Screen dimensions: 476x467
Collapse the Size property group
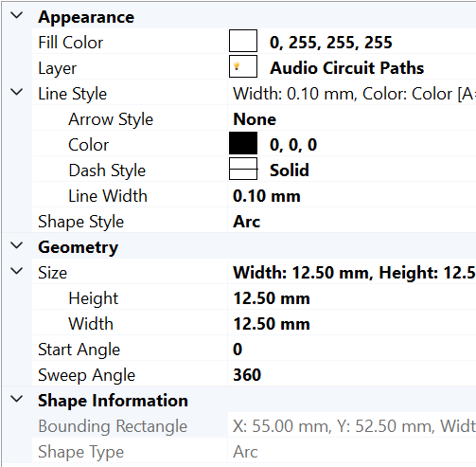[16, 271]
